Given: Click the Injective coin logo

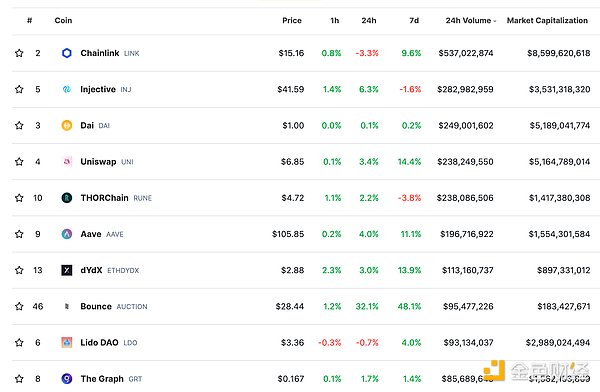Looking at the screenshot, I should [x=67, y=89].
